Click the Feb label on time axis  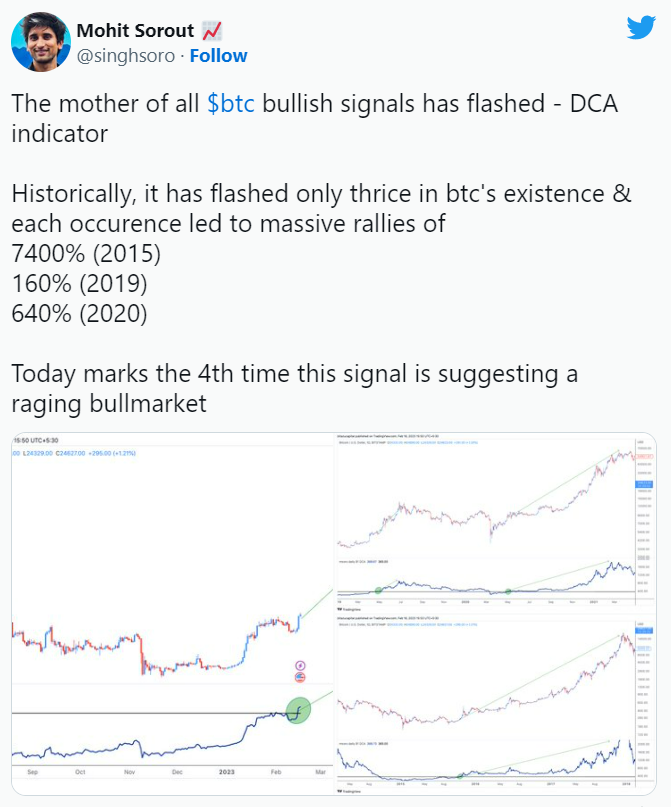[x=276, y=772]
